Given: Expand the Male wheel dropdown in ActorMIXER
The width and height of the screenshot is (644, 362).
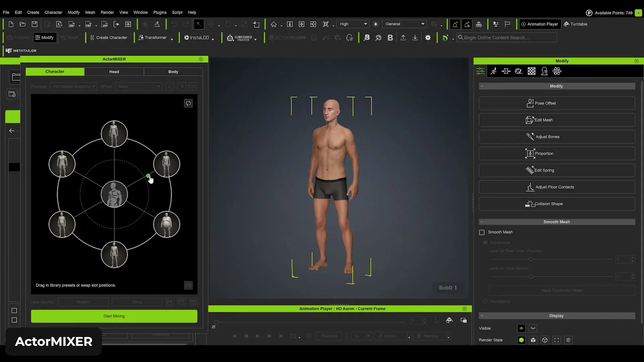Looking at the screenshot, I should click(139, 86).
